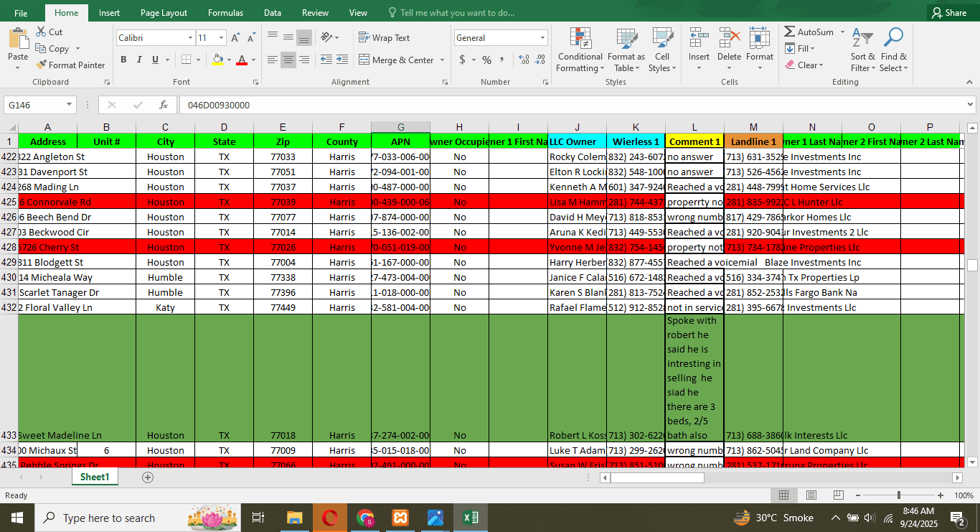Screen dimensions: 980x532
Task: Select the Sheet1 worksheet tab
Action: click(x=95, y=477)
